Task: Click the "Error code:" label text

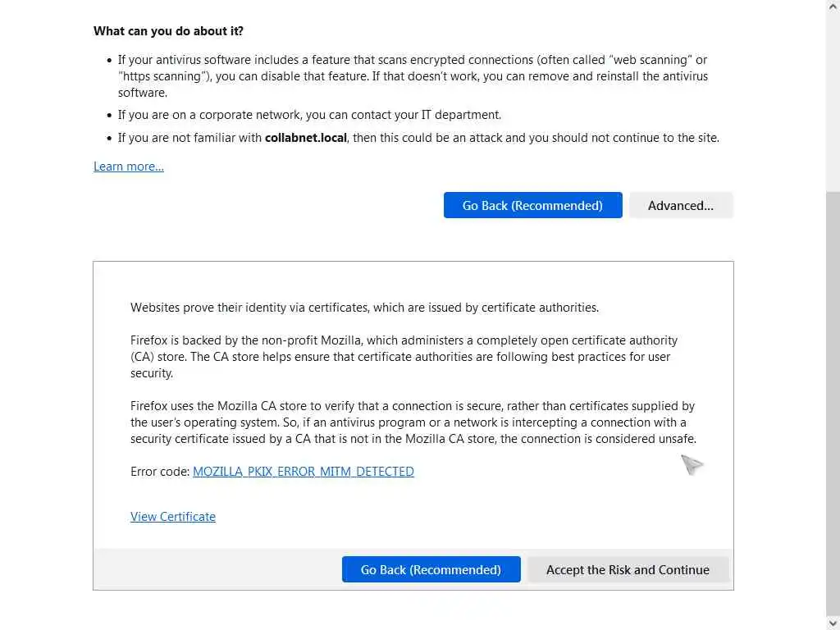Action: pyautogui.click(x=160, y=472)
